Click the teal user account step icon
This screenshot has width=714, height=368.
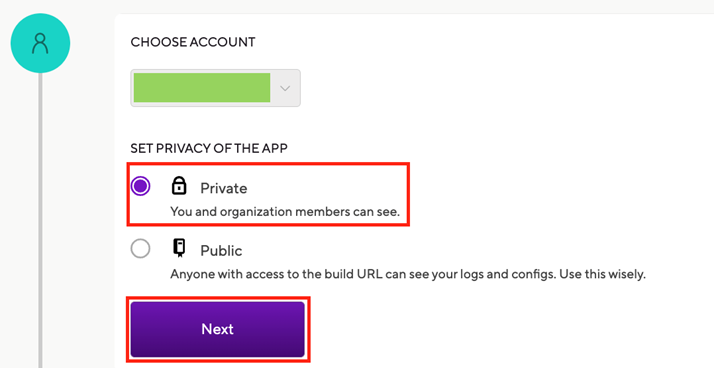pyautogui.click(x=40, y=43)
